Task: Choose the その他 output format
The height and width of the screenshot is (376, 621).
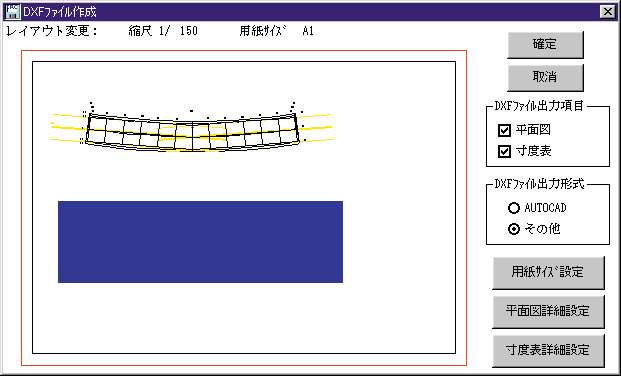Action: click(x=514, y=229)
